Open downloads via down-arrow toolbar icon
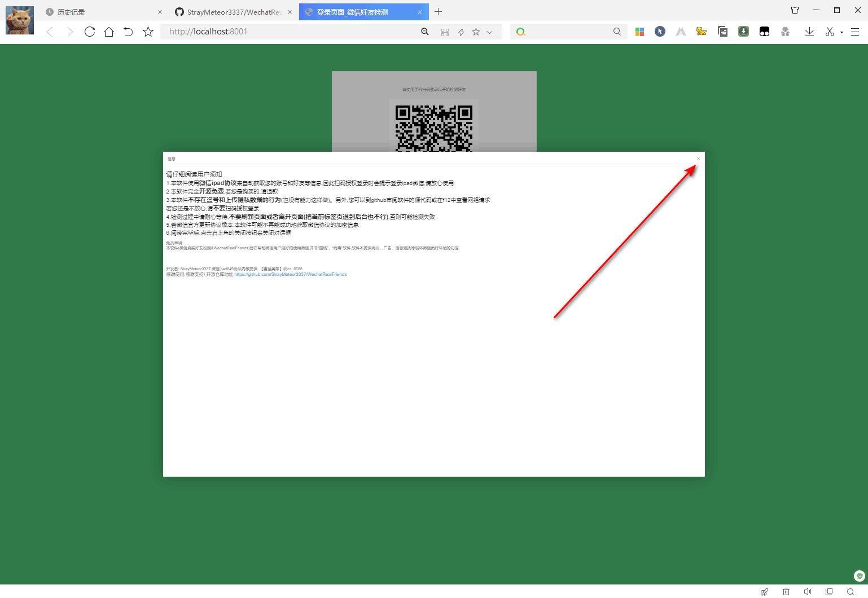868x598 pixels. pyautogui.click(x=809, y=32)
